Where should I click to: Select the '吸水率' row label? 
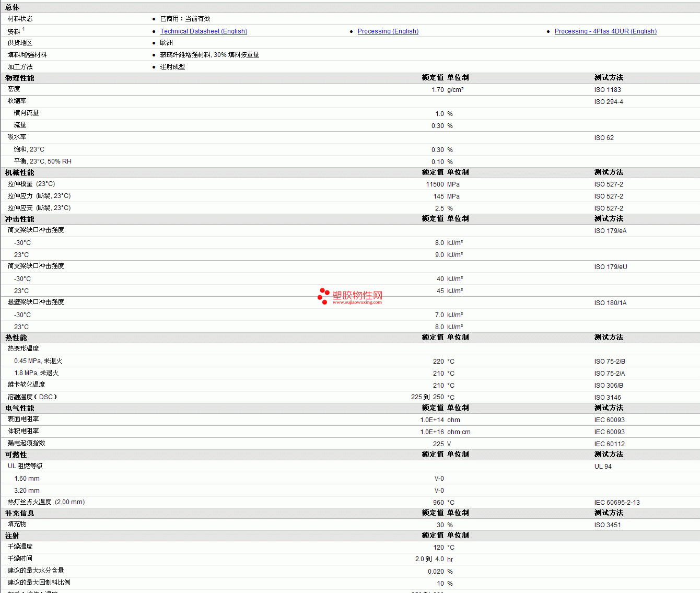(x=17, y=137)
